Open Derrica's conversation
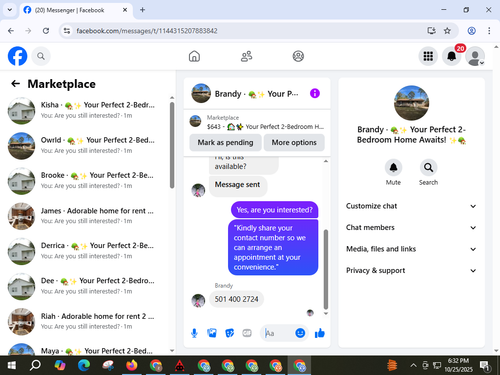 click(87, 251)
